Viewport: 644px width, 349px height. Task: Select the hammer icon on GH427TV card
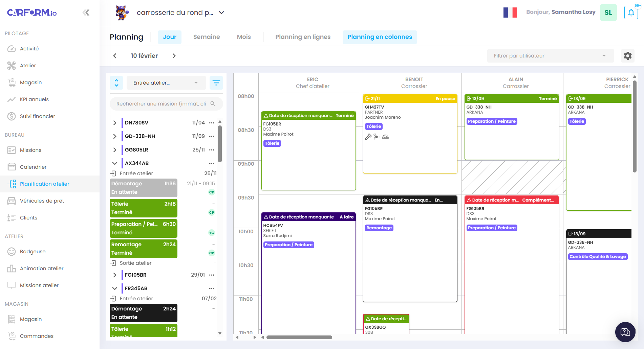pyautogui.click(x=369, y=137)
